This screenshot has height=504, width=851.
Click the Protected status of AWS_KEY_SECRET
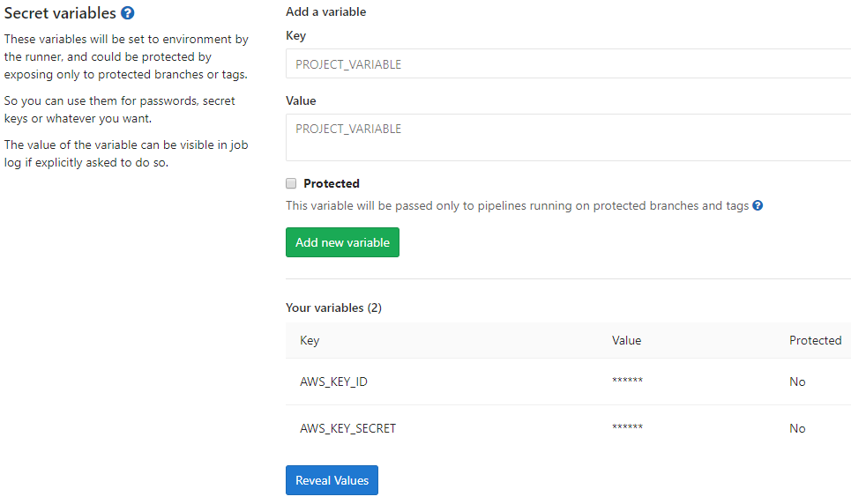tap(797, 428)
